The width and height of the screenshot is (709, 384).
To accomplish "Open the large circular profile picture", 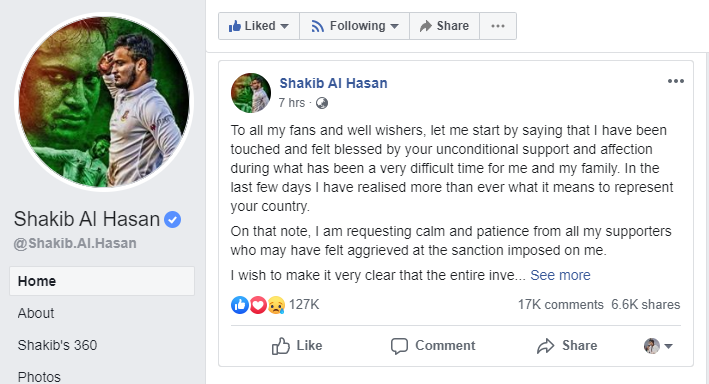I will coord(104,102).
